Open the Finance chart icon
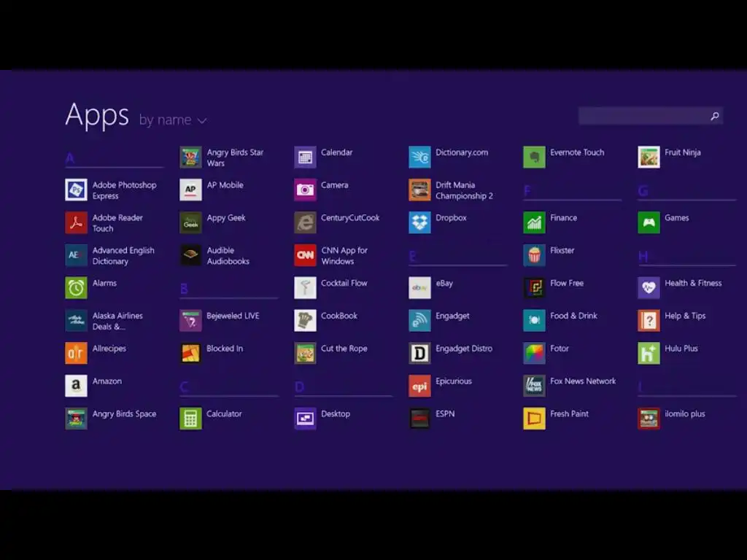This screenshot has height=560, width=747. (535, 223)
